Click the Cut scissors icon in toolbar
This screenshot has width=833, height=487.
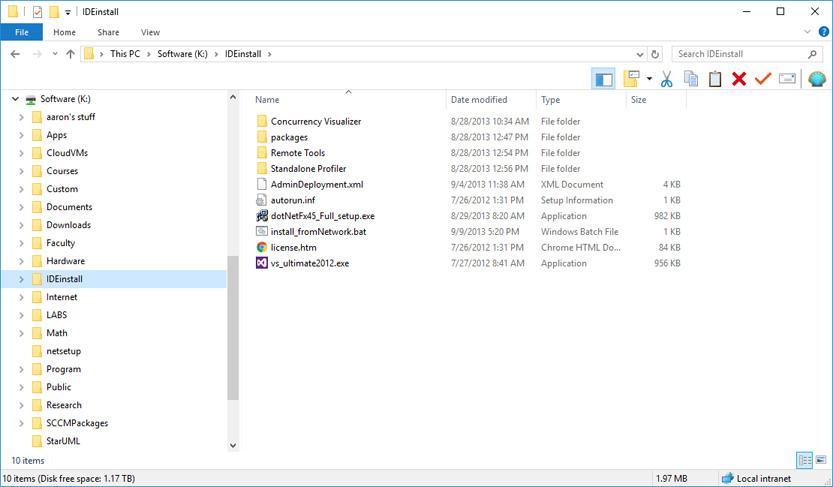666,79
